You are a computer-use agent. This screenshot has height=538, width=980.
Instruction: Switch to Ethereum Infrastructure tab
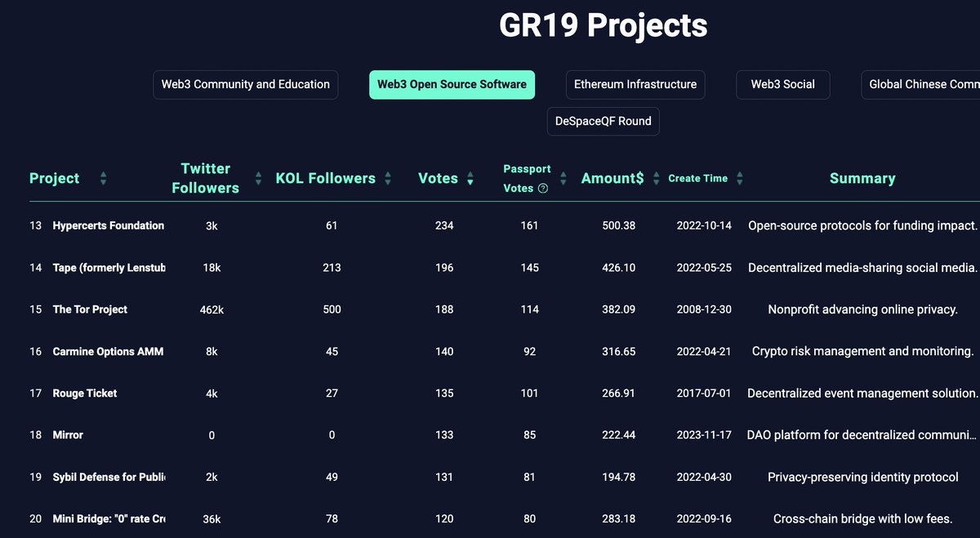(635, 84)
